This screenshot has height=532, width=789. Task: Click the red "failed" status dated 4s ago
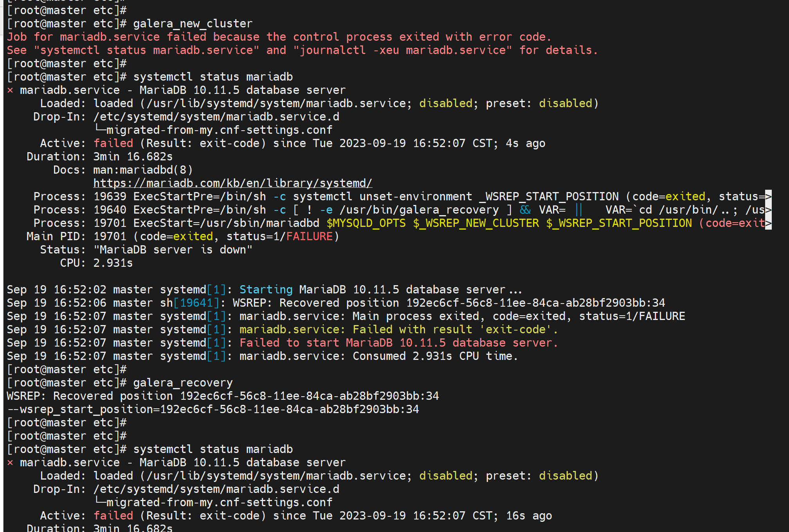click(x=113, y=143)
